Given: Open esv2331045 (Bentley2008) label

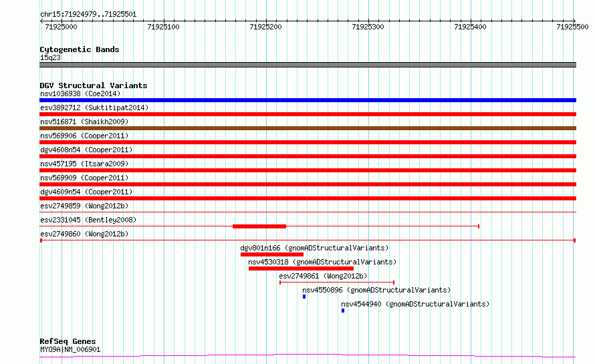Looking at the screenshot, I should click(88, 220).
